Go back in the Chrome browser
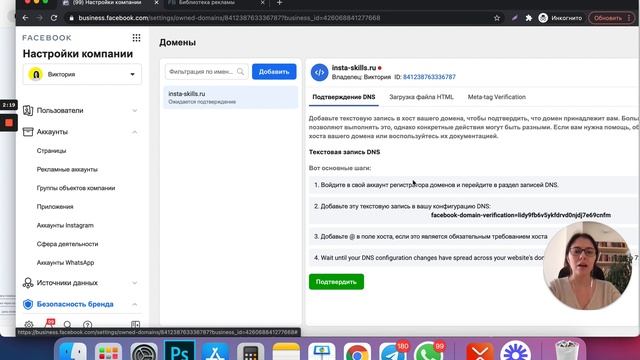The height and width of the screenshot is (360, 640). tap(25, 18)
